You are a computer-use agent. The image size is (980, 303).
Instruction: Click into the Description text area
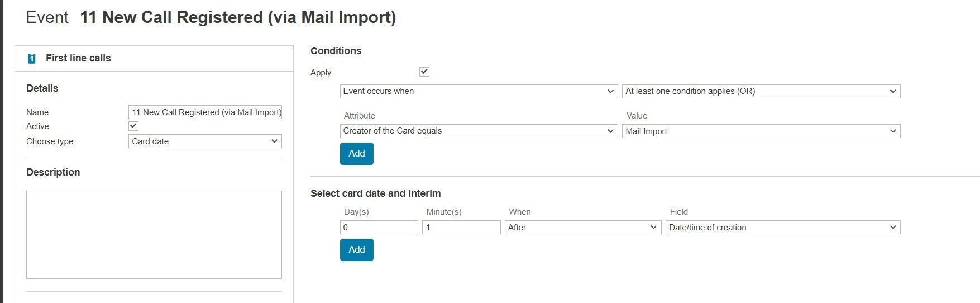tap(154, 235)
